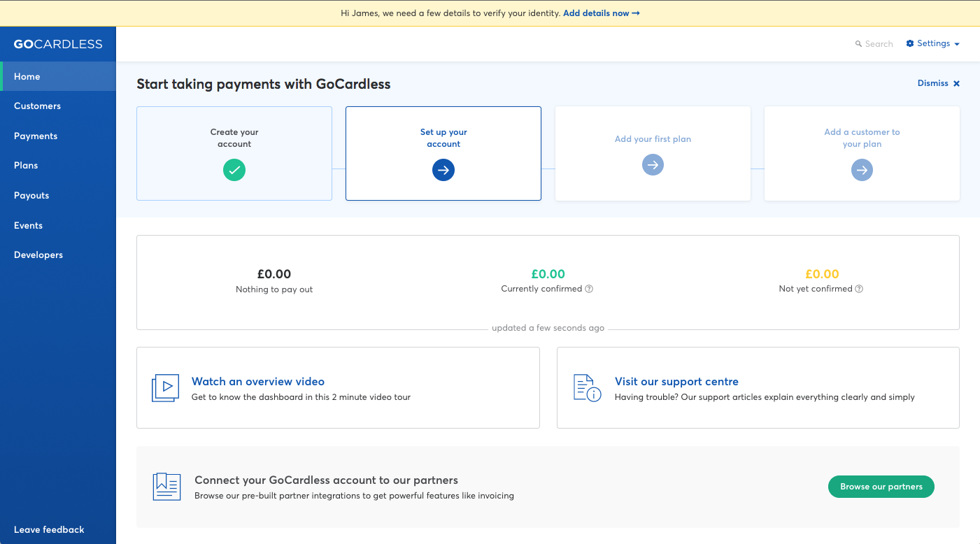Click the green checkmark in Create your account
This screenshot has height=544, width=980.
coord(234,170)
